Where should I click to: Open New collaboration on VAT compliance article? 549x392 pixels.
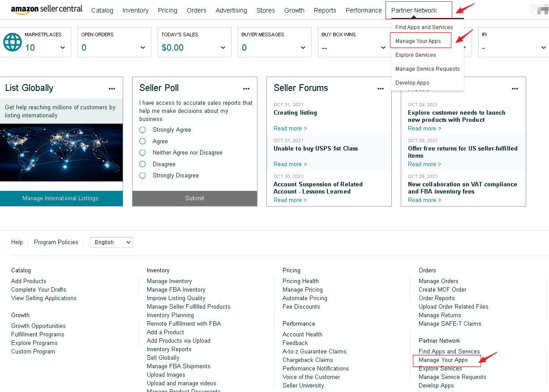(463, 188)
